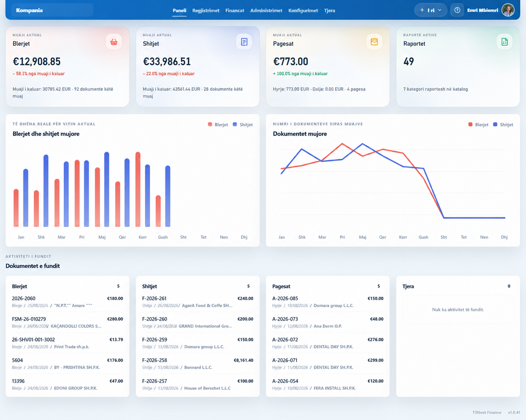The width and height of the screenshot is (526, 420).
Task: Open payment A-2026-085
Action: 328,302
